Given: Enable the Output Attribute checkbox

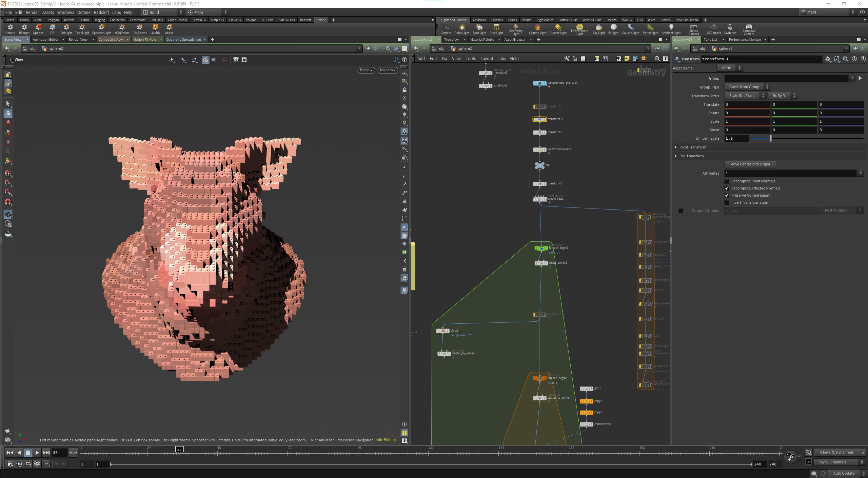Looking at the screenshot, I should pyautogui.click(x=681, y=211).
